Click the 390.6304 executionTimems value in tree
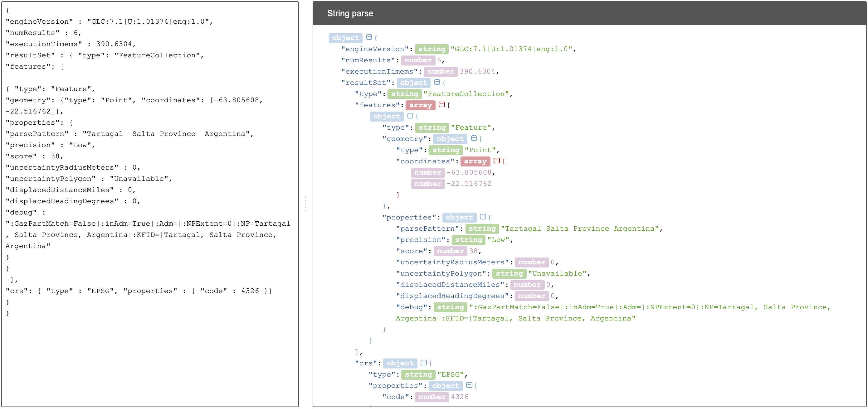 tap(477, 71)
